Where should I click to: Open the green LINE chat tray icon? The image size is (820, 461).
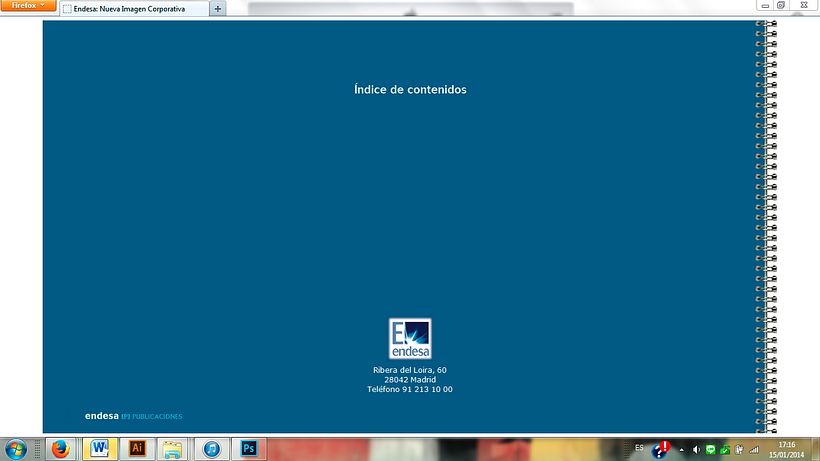point(710,450)
